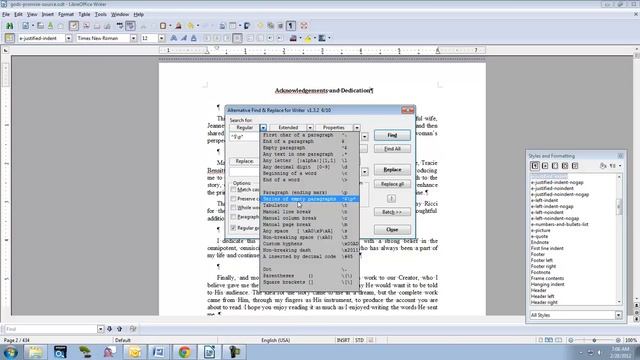Toggle the nonprinting characters paragraph-mark icon
The width and height of the screenshot is (640, 360).
(x=291, y=26)
